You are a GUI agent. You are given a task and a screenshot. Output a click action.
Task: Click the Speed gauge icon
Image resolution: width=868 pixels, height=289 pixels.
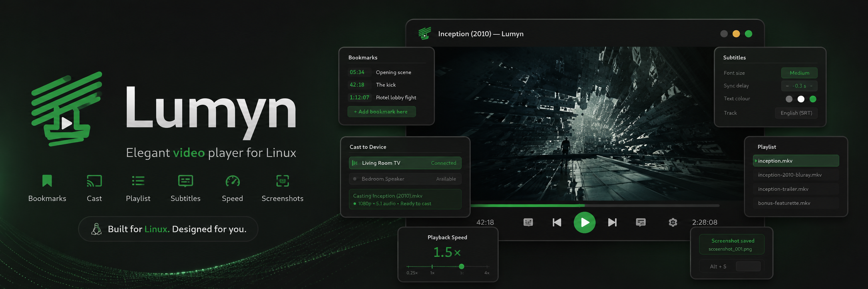(233, 181)
